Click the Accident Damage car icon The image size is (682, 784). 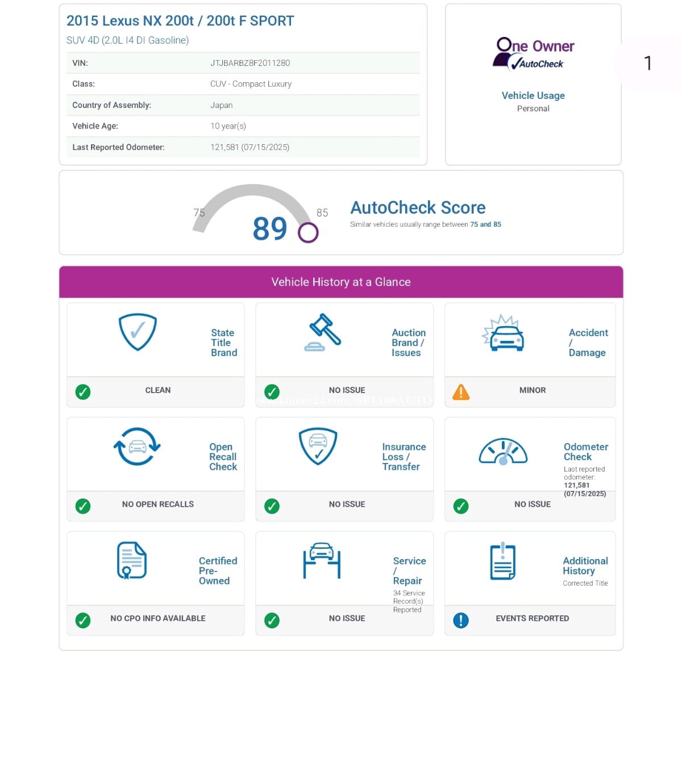coord(504,333)
